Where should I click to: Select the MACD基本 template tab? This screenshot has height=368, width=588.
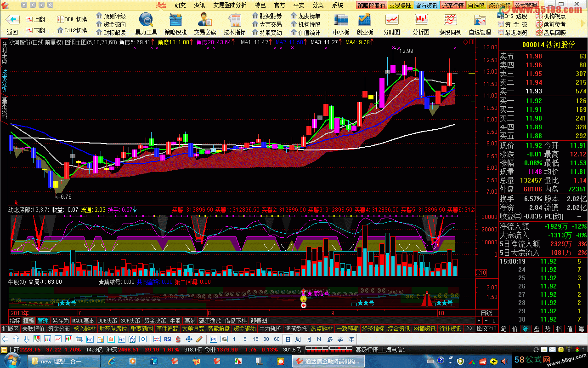(83, 321)
